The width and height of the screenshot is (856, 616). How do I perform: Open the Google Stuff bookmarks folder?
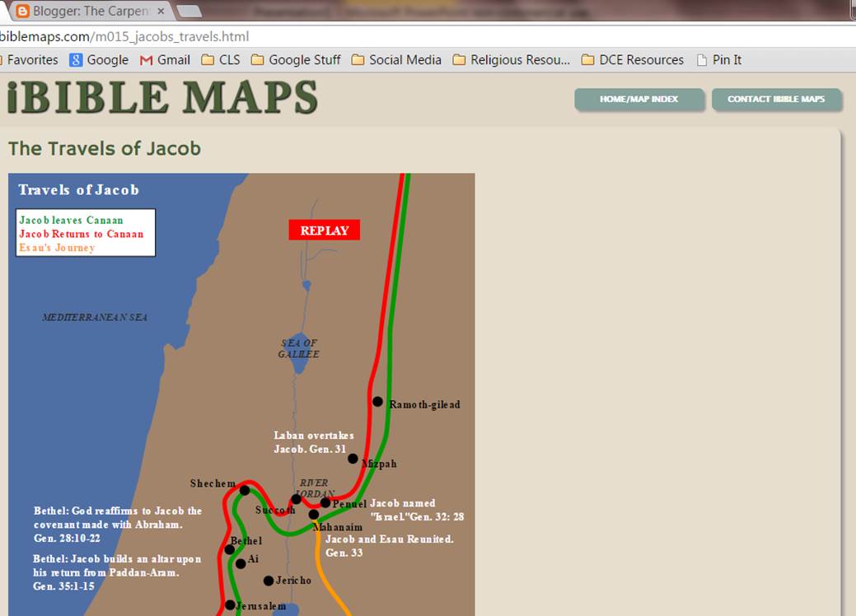tap(295, 59)
